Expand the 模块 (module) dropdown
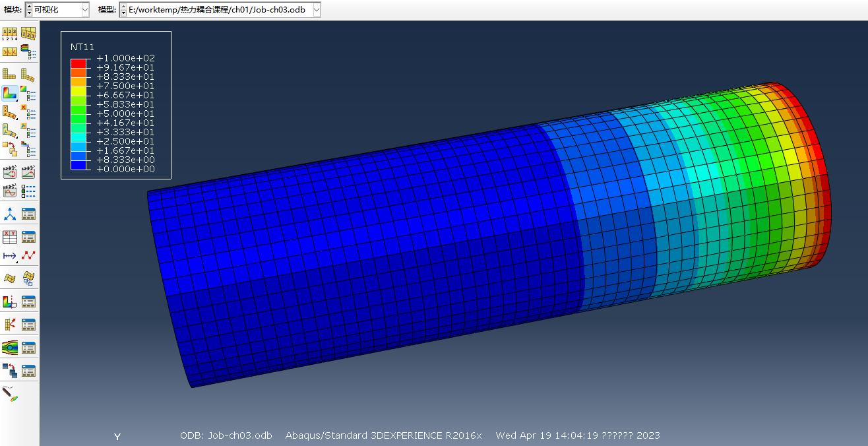This screenshot has height=446, width=868. (x=85, y=10)
